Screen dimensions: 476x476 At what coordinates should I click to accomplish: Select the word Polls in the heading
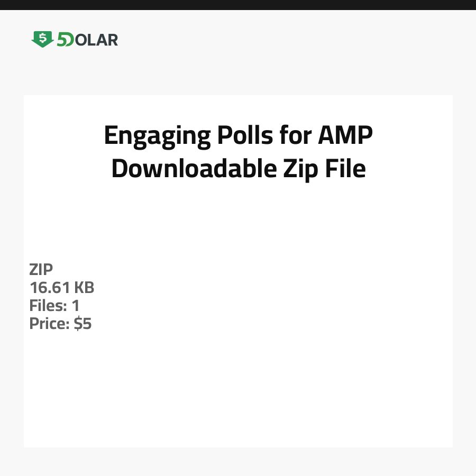click(x=245, y=136)
